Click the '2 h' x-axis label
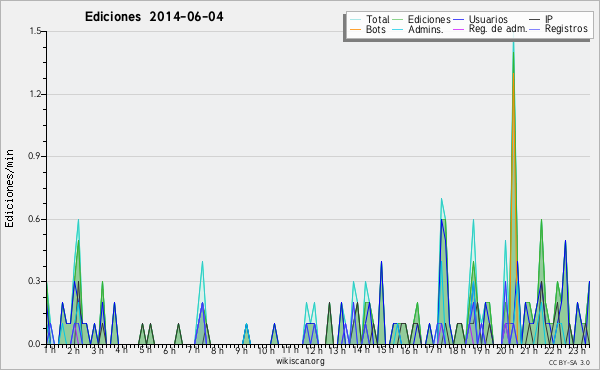 73,350
